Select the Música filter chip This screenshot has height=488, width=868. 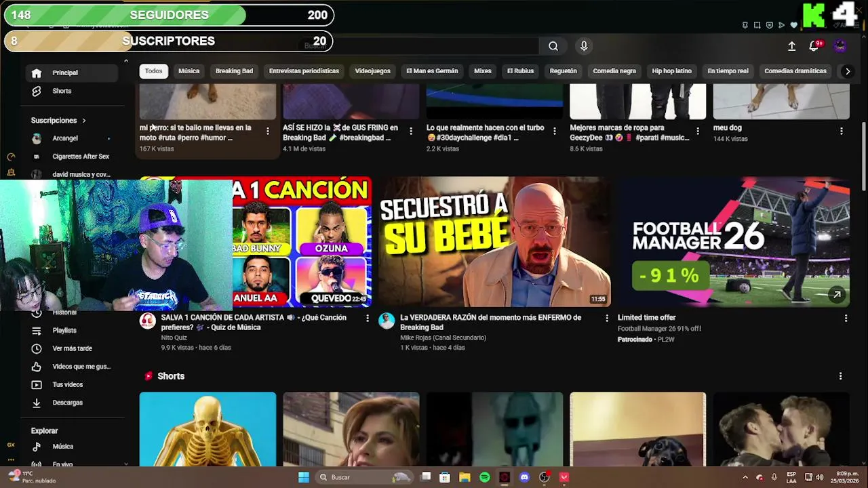pos(189,71)
